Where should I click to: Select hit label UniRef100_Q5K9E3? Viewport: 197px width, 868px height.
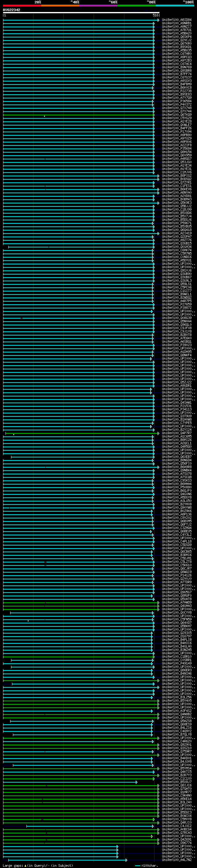[x=177, y=203]
